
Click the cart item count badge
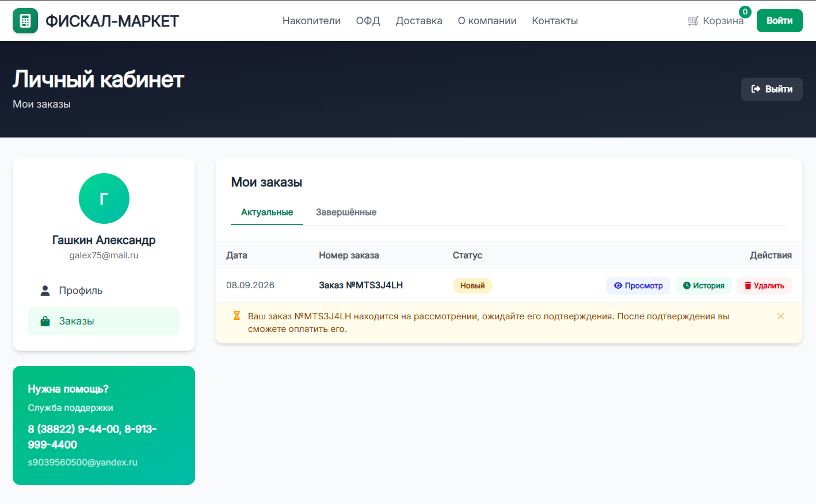pyautogui.click(x=745, y=12)
